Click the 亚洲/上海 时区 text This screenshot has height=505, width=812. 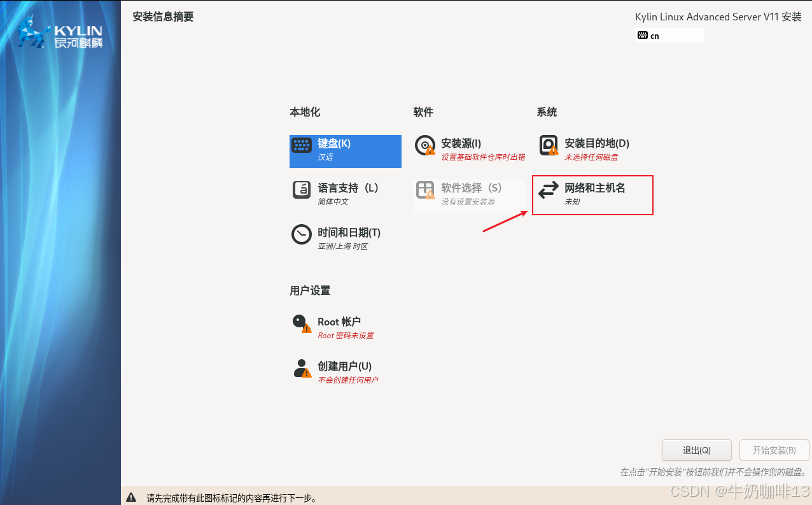point(343,246)
